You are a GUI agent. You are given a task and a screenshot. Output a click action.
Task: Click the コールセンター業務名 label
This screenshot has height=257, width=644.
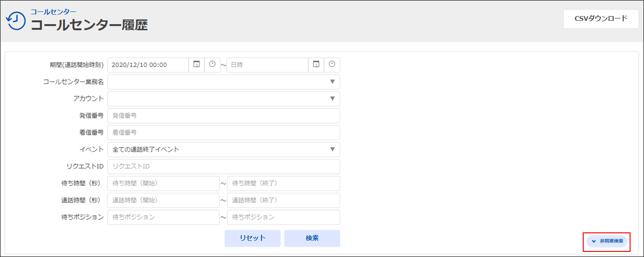(x=73, y=82)
